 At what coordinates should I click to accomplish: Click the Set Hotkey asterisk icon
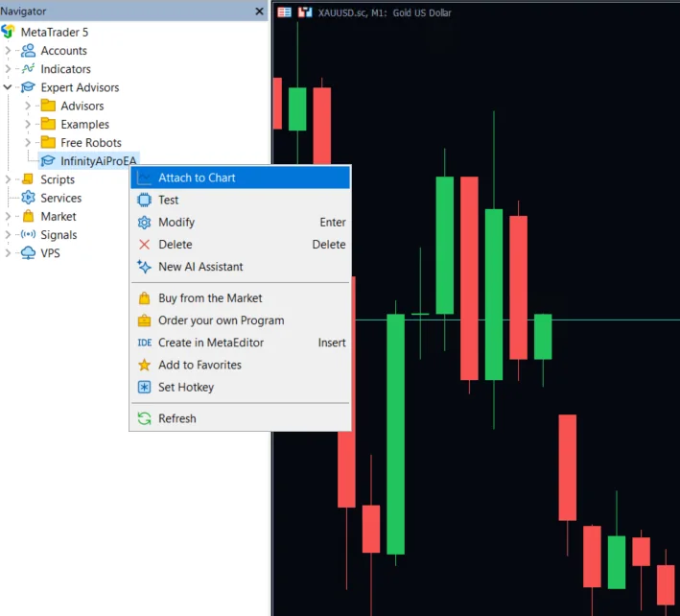click(144, 387)
